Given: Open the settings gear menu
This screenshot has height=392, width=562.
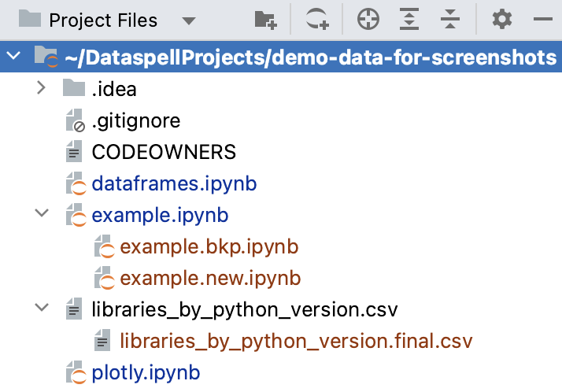Looking at the screenshot, I should point(501,20).
